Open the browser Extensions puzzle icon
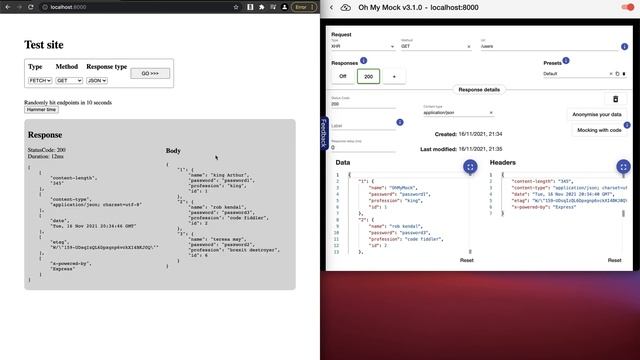The width and height of the screenshot is (640, 360). pyautogui.click(x=262, y=7)
